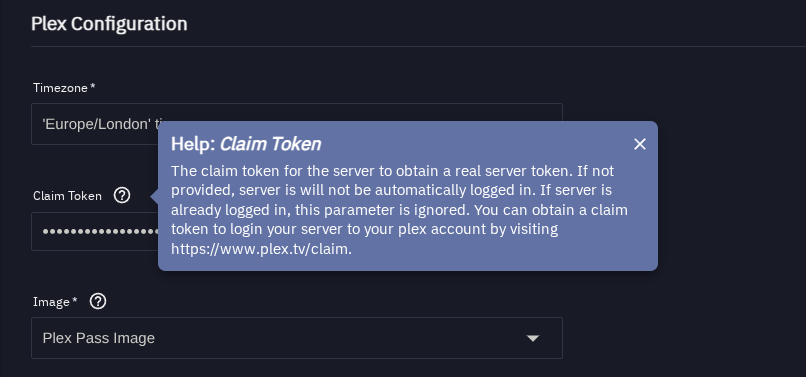Click the Claim Token field label
Viewport: 806px width, 377px height.
tap(67, 196)
